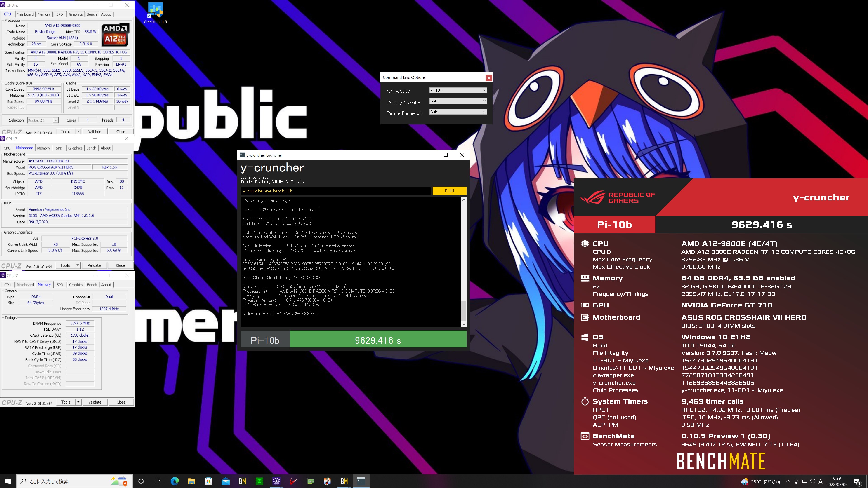
Task: Click Validate in the Memory CPU-Z window
Action: tap(95, 402)
